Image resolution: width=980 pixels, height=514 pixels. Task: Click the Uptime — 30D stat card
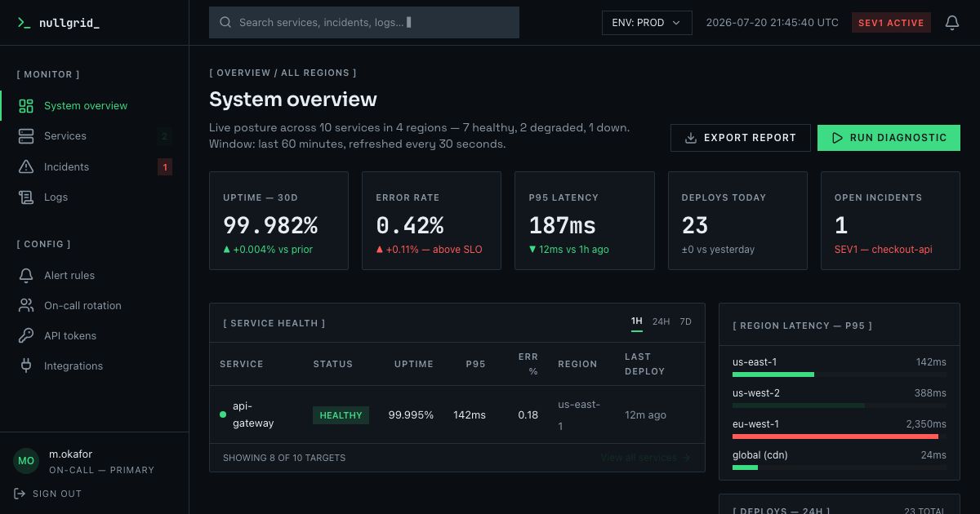(x=279, y=220)
